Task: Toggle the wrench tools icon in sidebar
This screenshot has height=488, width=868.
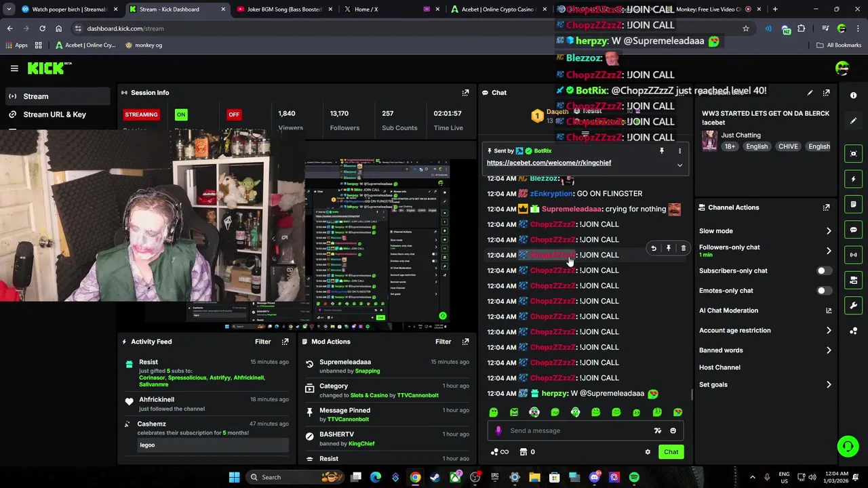Action: (854, 306)
